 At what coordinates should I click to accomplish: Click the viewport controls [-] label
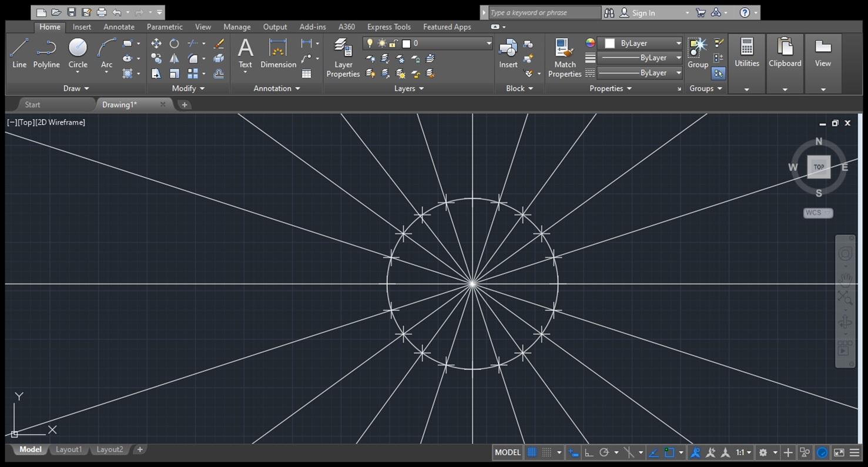11,122
